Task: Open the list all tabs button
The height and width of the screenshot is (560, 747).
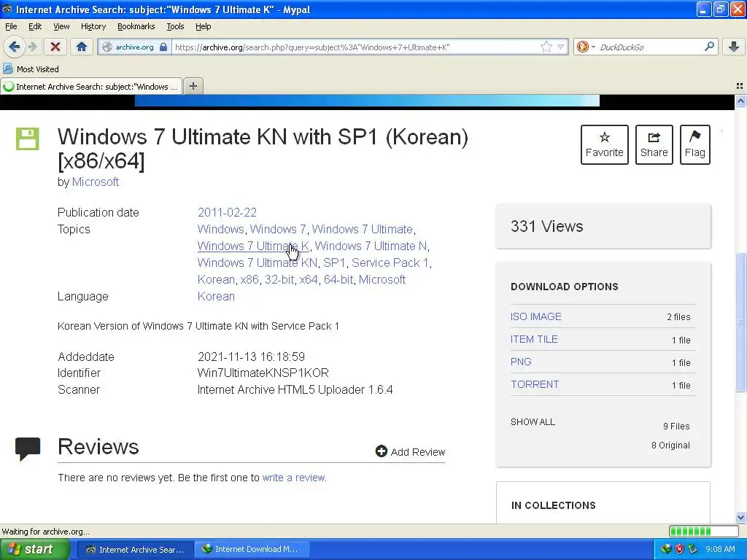Action: 740,86
